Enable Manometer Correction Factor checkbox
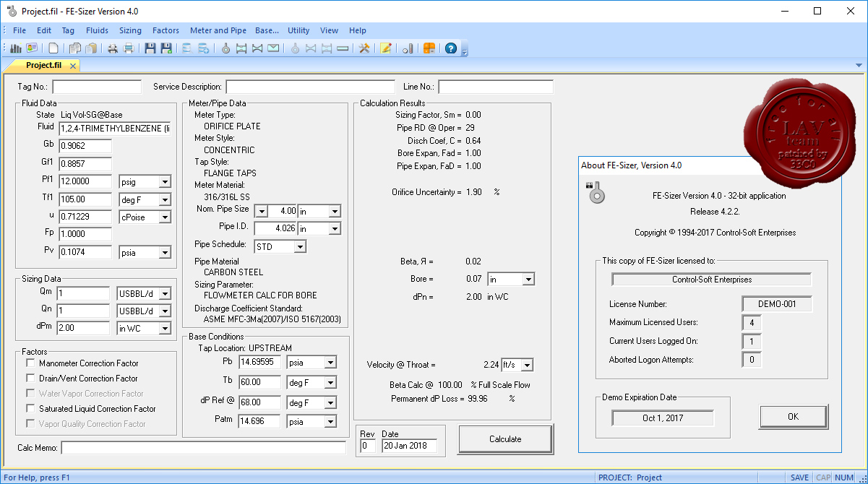Screen dimensions: 868x484 (x=30, y=363)
